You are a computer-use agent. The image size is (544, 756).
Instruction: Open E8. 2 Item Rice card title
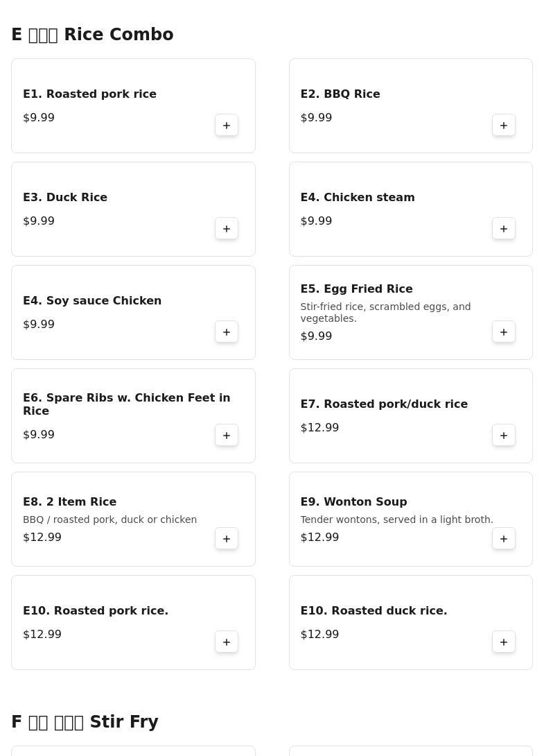pyautogui.click(x=70, y=502)
